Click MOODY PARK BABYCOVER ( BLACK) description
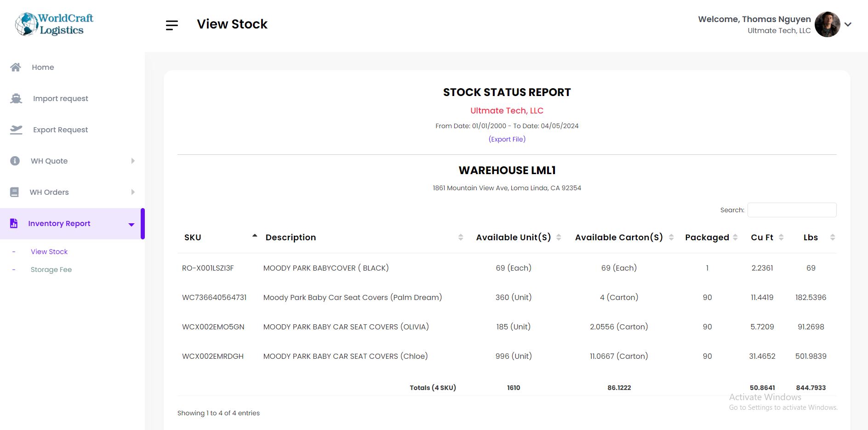The height and width of the screenshot is (430, 868). tap(326, 268)
